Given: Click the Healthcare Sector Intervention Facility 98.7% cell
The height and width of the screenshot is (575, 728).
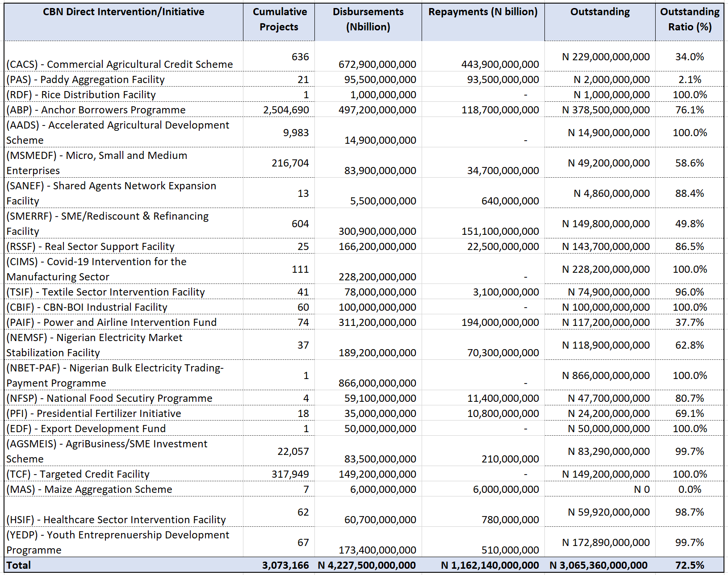Looking at the screenshot, I should click(690, 512).
